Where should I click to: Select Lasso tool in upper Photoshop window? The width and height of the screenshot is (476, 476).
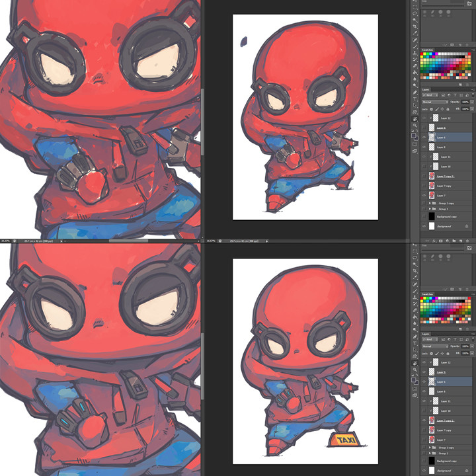[415, 13]
